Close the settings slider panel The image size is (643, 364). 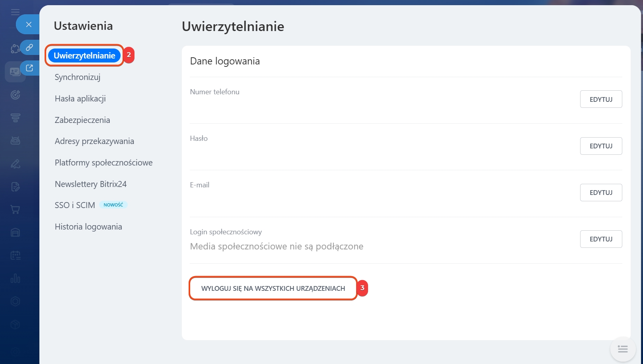(x=28, y=25)
